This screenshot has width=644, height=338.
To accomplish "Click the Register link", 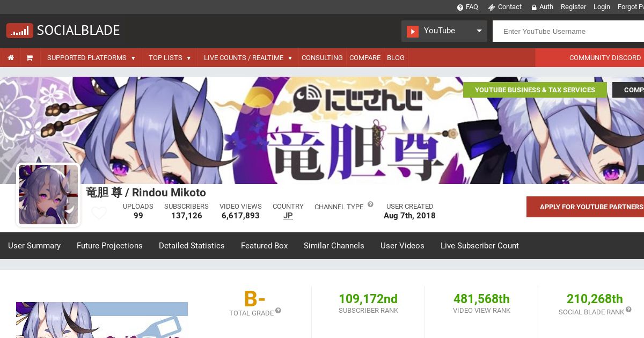I will pos(573,7).
